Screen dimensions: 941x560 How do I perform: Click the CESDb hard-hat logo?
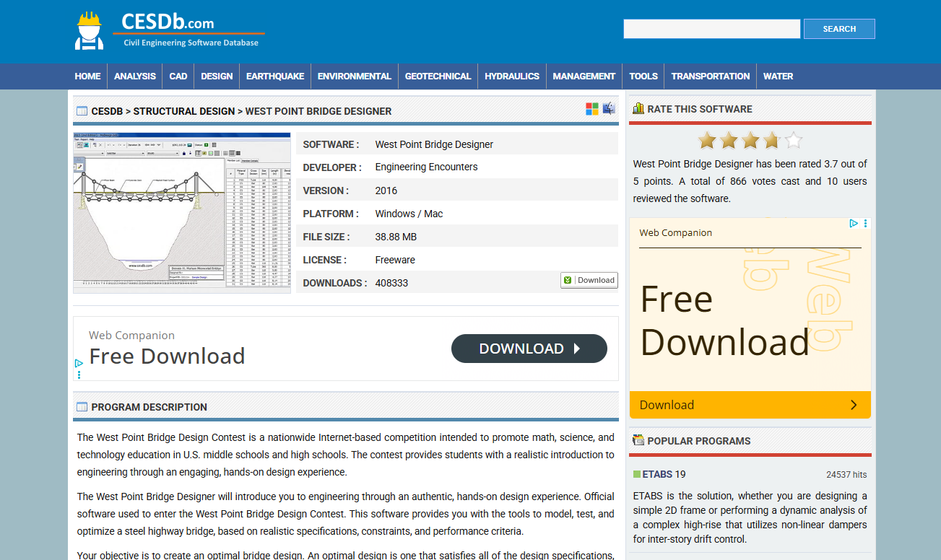click(90, 31)
